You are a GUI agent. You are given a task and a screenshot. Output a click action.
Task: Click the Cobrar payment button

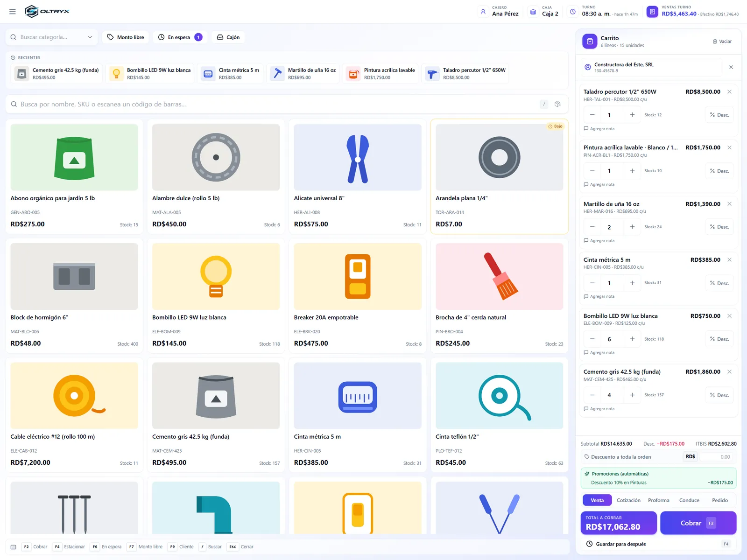[698, 523]
